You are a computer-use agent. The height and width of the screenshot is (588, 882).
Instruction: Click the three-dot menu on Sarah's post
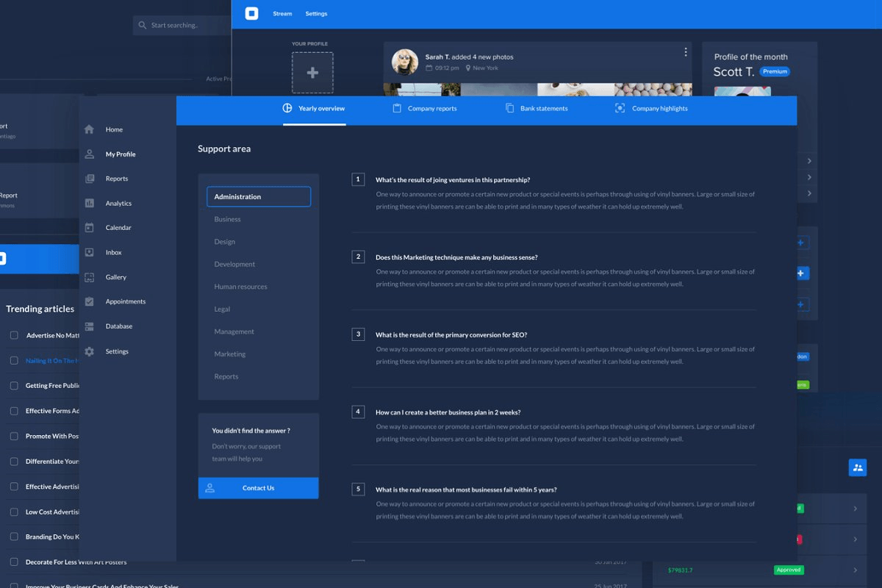686,52
